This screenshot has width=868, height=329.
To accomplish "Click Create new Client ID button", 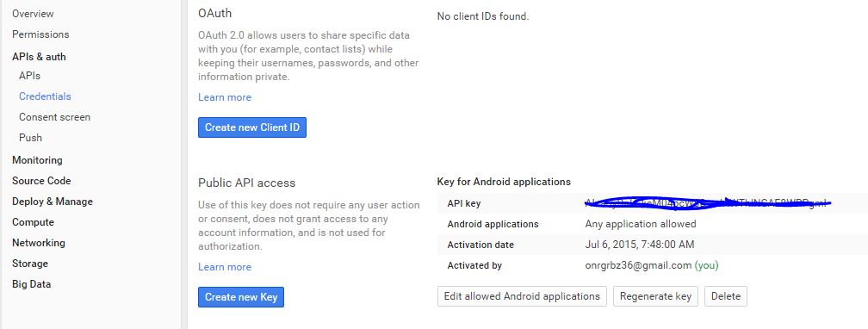I will [x=252, y=127].
